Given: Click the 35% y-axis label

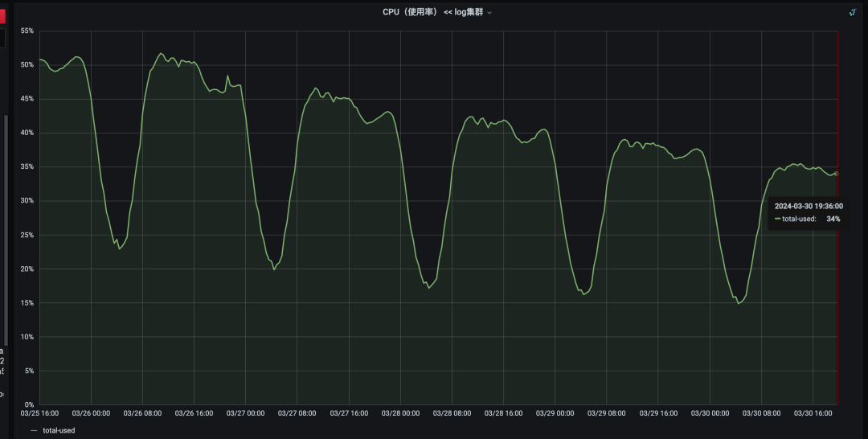Looking at the screenshot, I should (27, 166).
